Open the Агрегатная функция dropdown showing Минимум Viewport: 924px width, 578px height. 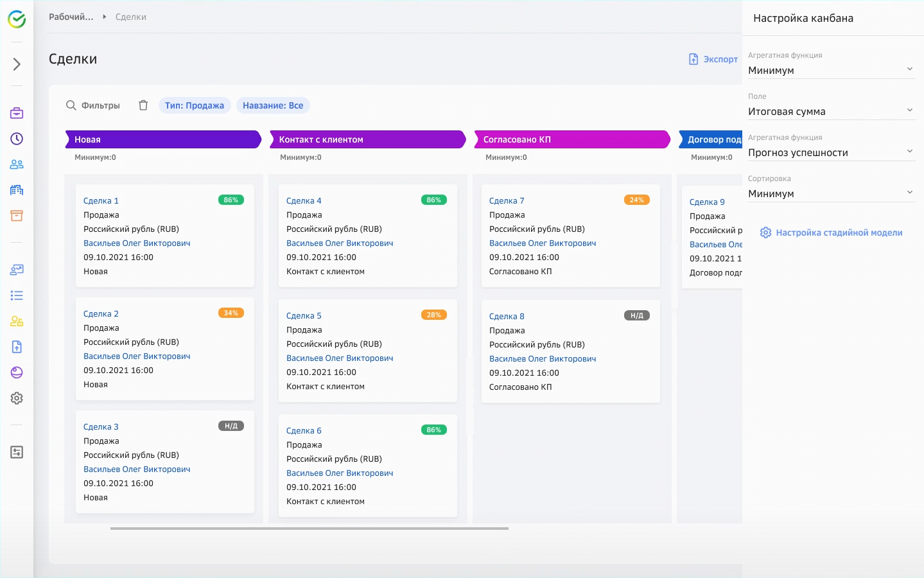point(832,70)
